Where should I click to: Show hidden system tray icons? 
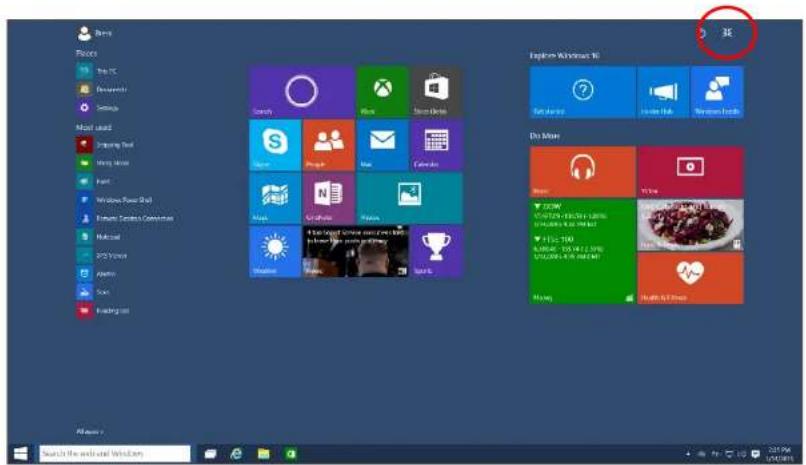pos(688,454)
